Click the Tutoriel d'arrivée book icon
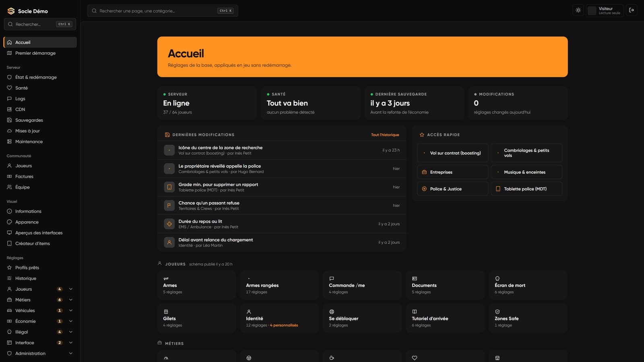This screenshot has width=644, height=362. click(415, 312)
